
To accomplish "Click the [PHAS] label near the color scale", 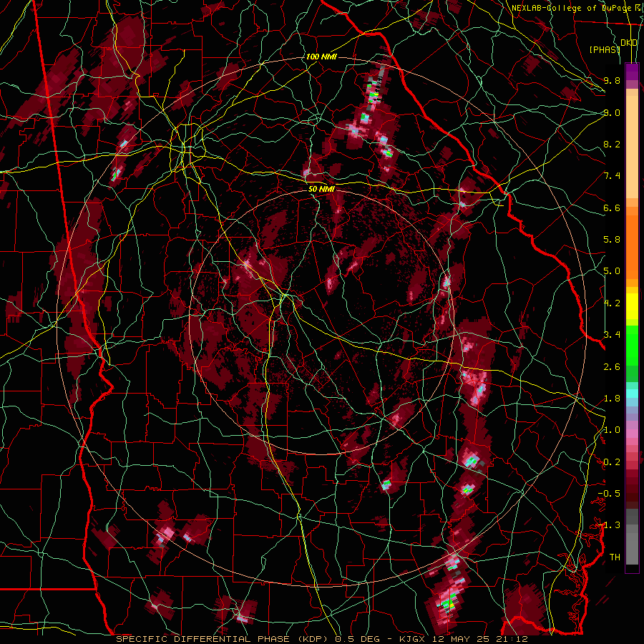I will [x=605, y=49].
